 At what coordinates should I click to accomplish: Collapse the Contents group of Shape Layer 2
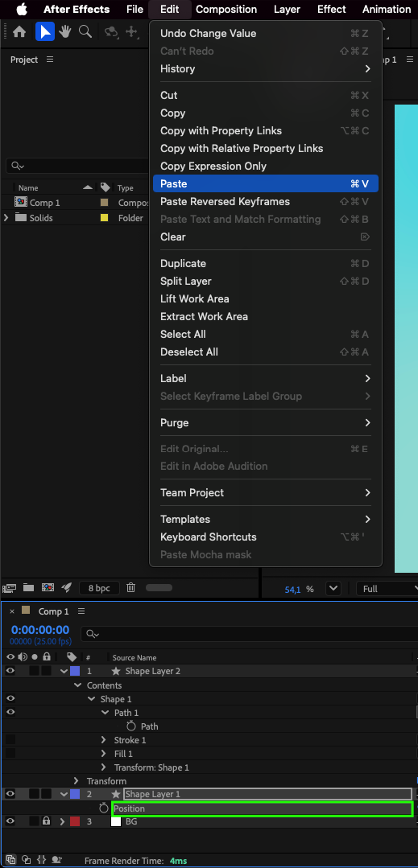coord(77,685)
